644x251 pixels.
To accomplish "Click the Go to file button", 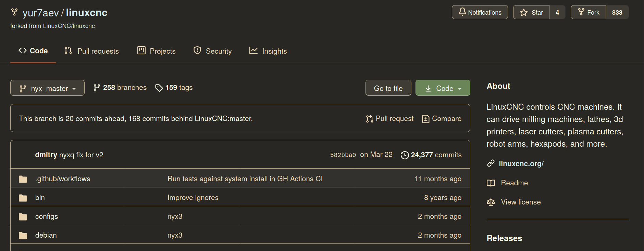I will (388, 88).
